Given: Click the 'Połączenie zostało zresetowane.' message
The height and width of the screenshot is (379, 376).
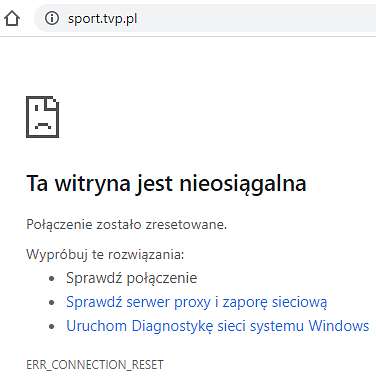Looking at the screenshot, I should click(127, 224).
